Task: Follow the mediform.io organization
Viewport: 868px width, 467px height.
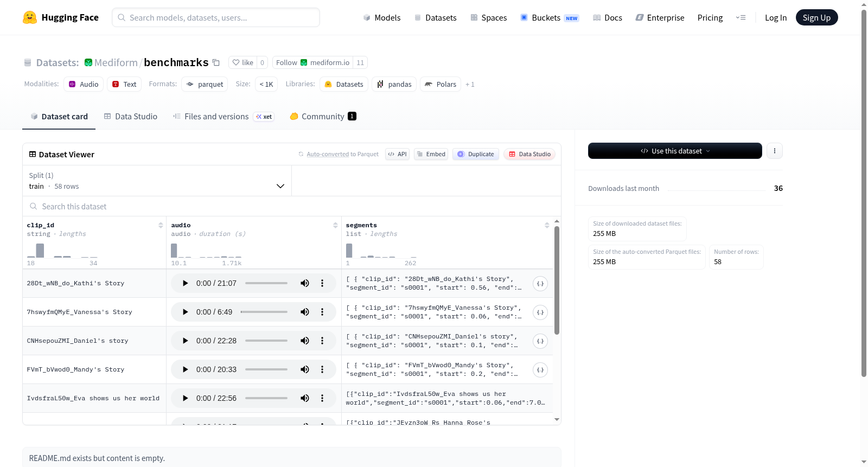Action: pyautogui.click(x=312, y=62)
